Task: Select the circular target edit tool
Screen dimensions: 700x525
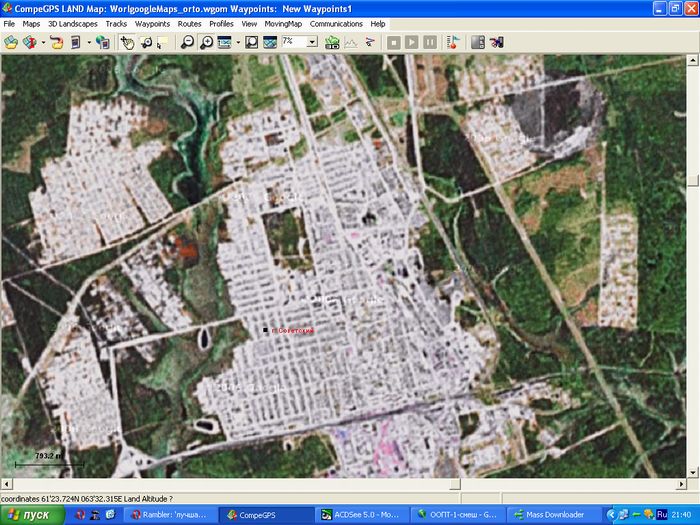Action: 146,42
